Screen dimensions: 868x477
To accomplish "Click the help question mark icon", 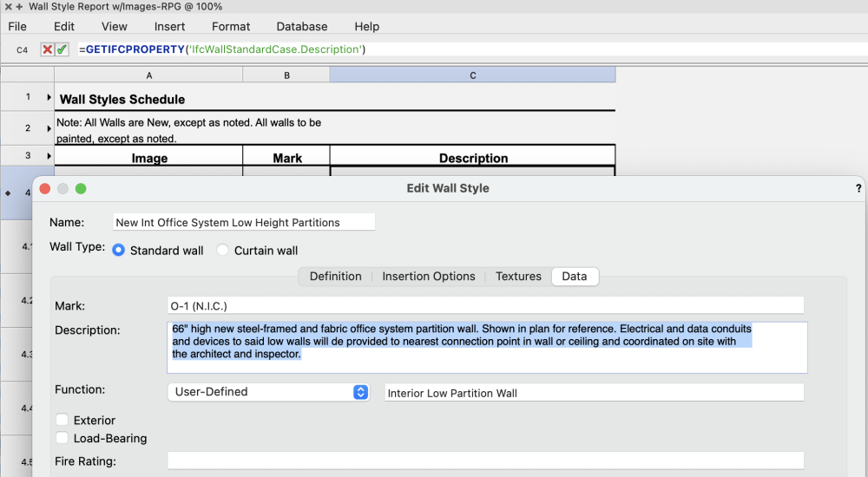I will (858, 188).
